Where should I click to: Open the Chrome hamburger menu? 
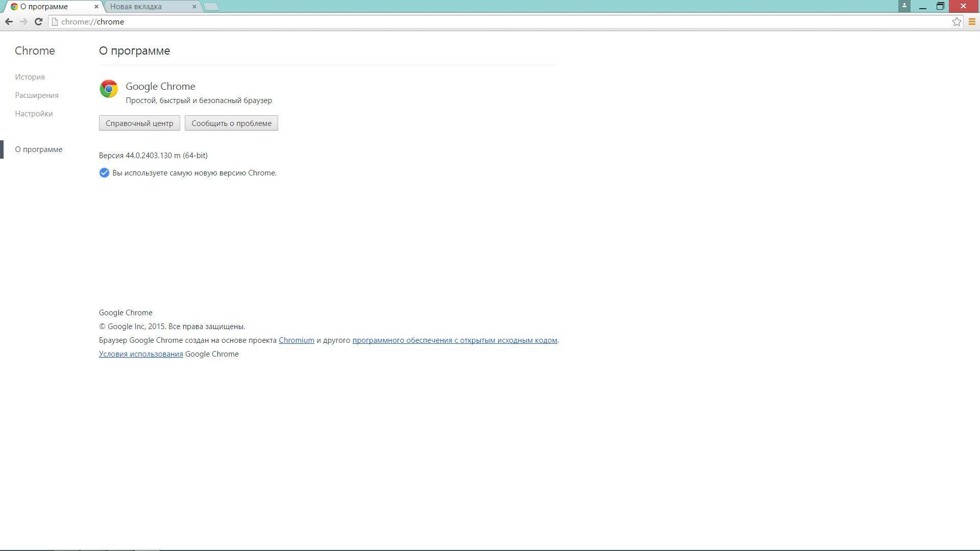coord(972,21)
